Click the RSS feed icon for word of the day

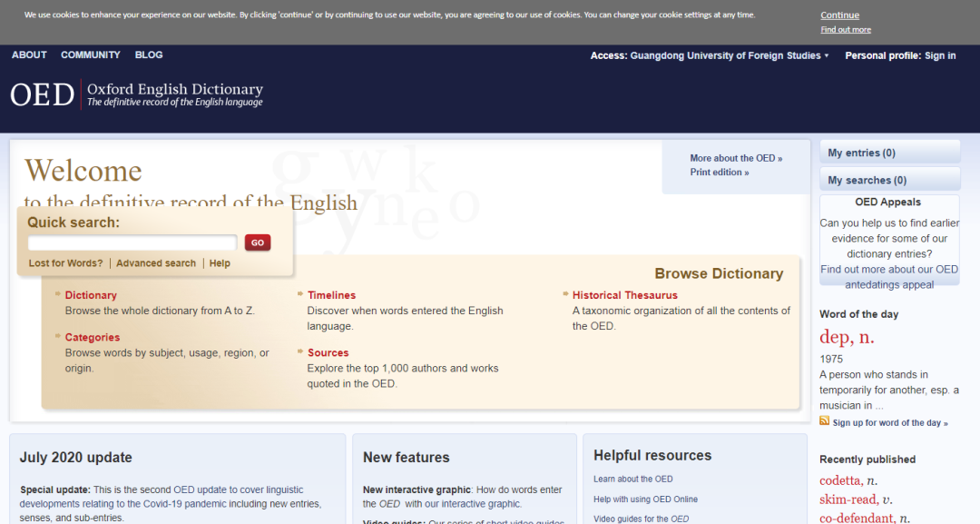click(x=824, y=421)
